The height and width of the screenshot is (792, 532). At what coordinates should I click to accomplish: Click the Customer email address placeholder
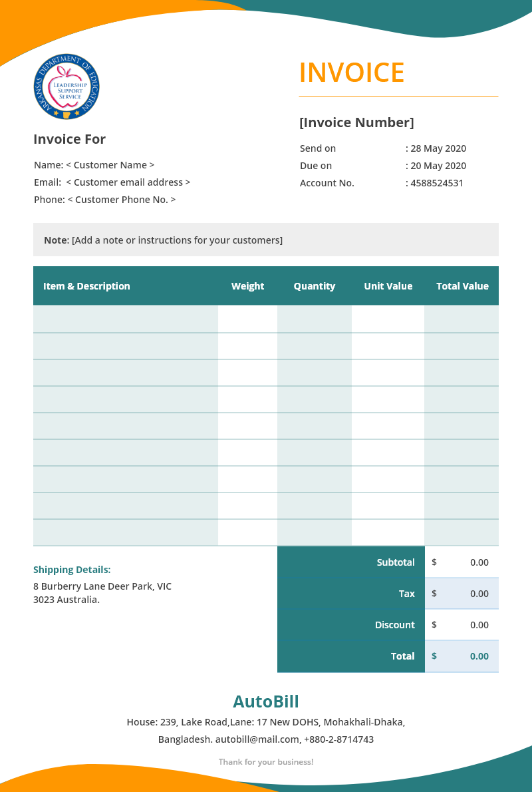128,182
